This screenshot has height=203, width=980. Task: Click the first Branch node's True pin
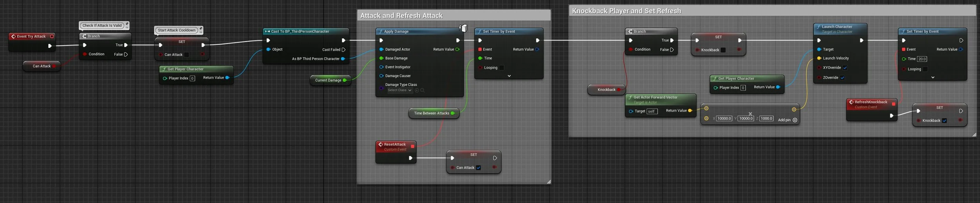coord(126,45)
